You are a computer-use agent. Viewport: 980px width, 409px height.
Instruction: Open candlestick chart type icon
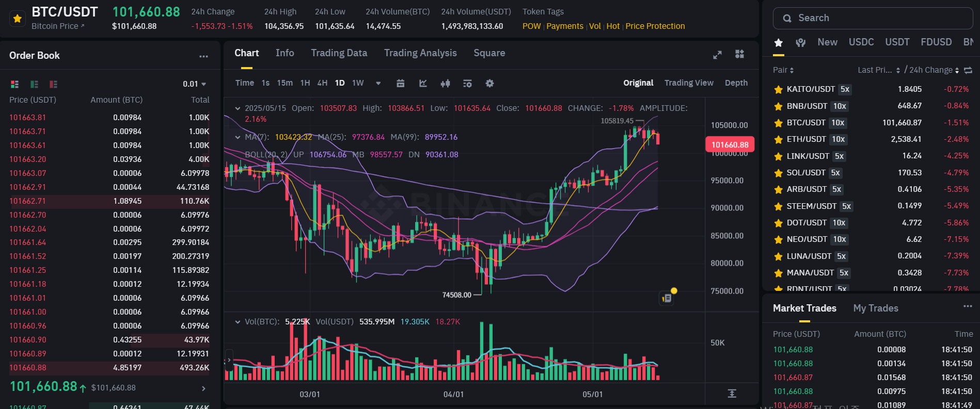pyautogui.click(x=445, y=83)
